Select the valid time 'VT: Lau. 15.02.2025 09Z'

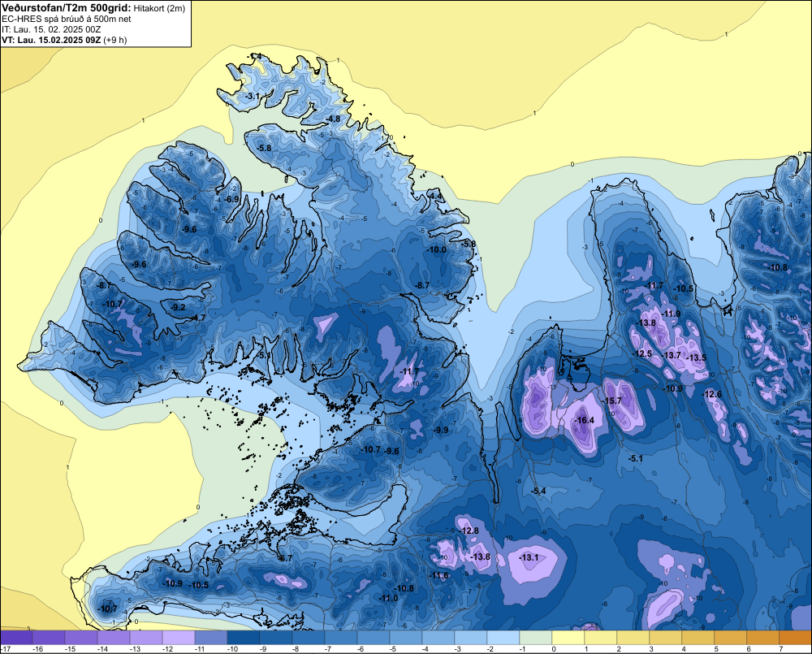point(51,40)
